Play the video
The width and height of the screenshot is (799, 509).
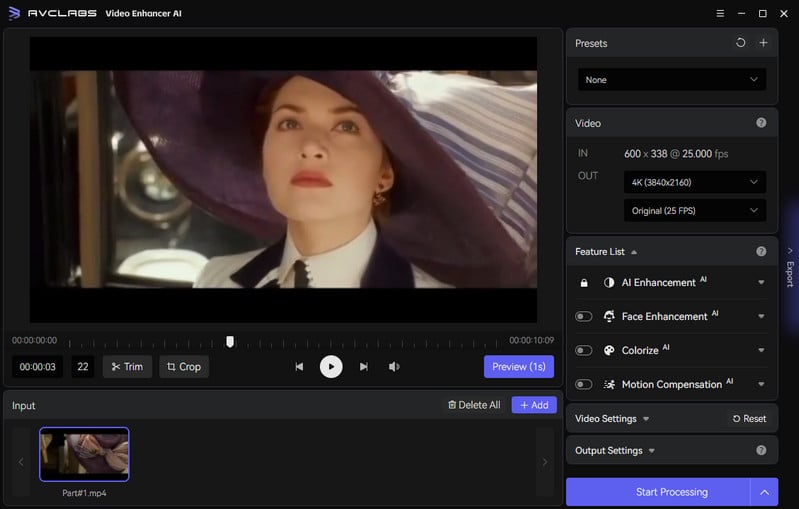tap(331, 367)
